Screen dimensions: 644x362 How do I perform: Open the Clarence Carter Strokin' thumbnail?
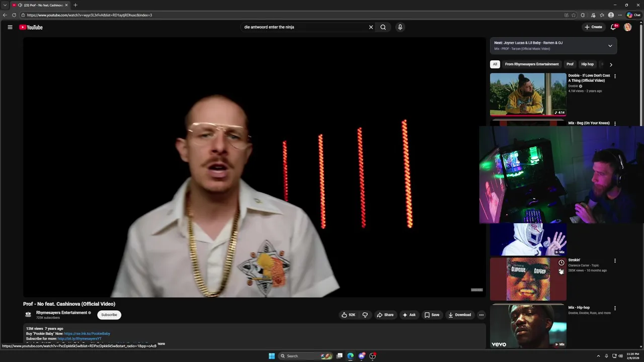[528, 279]
